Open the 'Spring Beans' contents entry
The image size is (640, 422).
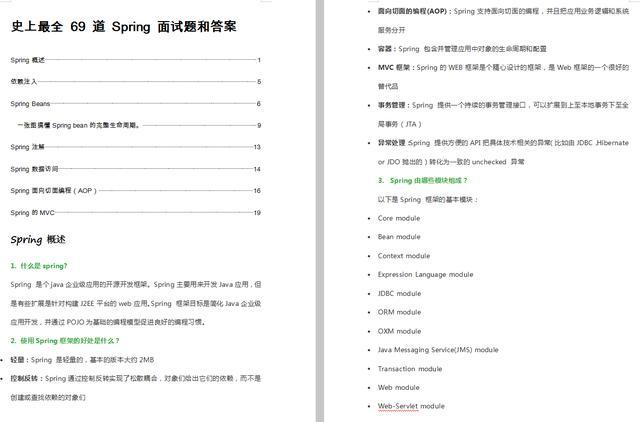(x=136, y=104)
